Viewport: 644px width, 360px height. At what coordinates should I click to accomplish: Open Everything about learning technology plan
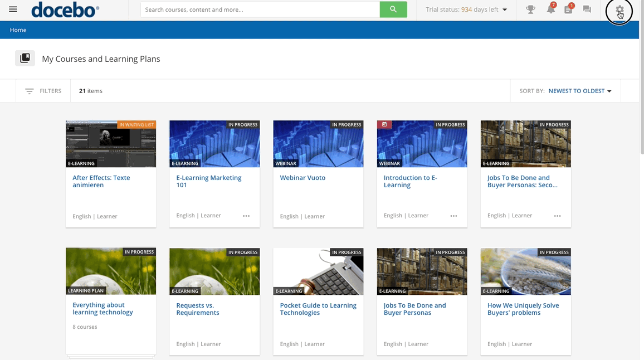103,309
